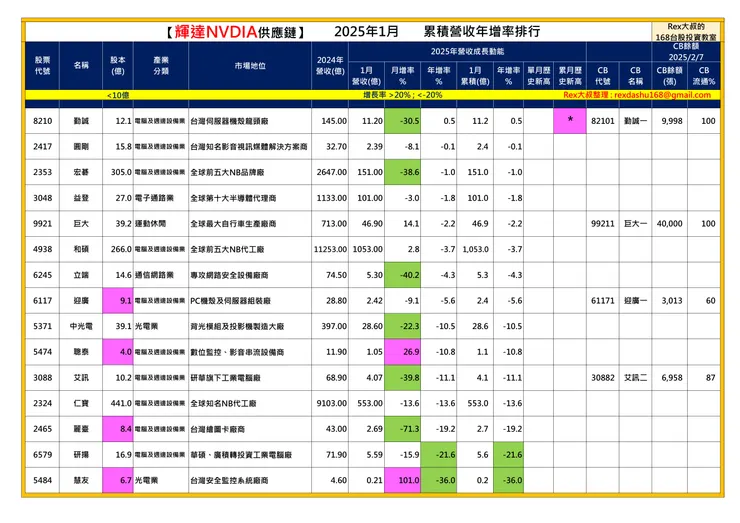Click stock code '2465'

(x=42, y=429)
